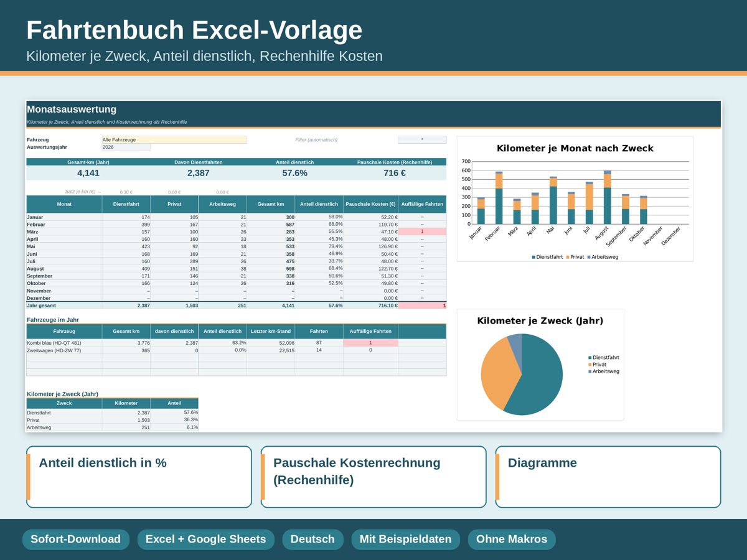Click the 126.90 € cost cell in the Mai row
This screenshot has width=747, height=560.
coord(370,246)
